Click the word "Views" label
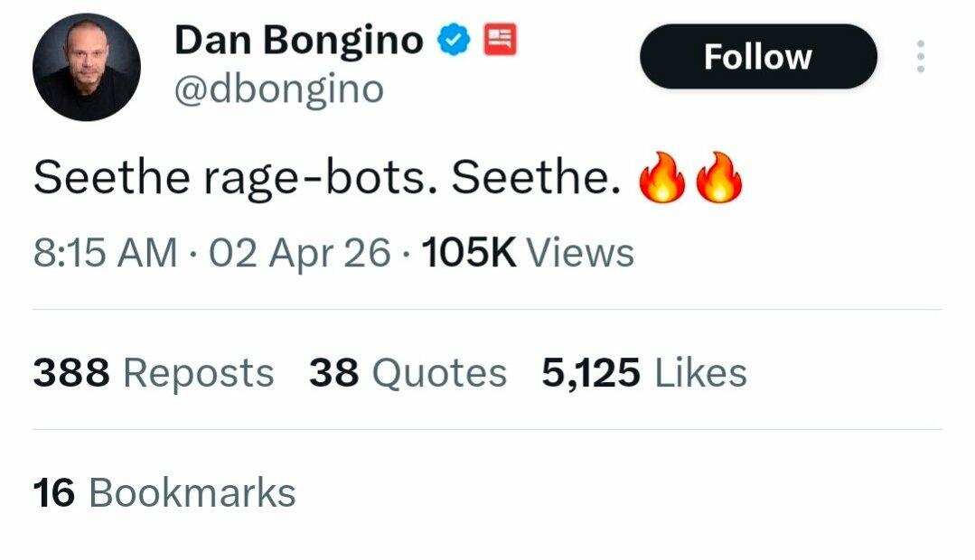 coord(579,253)
